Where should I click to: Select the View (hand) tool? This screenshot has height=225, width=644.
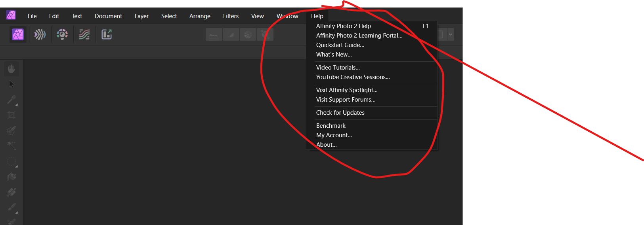[x=11, y=69]
